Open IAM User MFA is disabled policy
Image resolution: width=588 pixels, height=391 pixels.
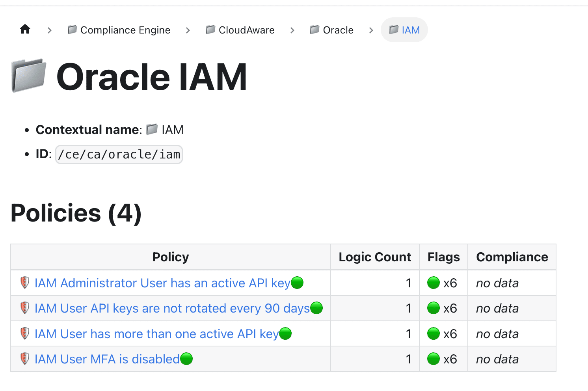point(107,359)
